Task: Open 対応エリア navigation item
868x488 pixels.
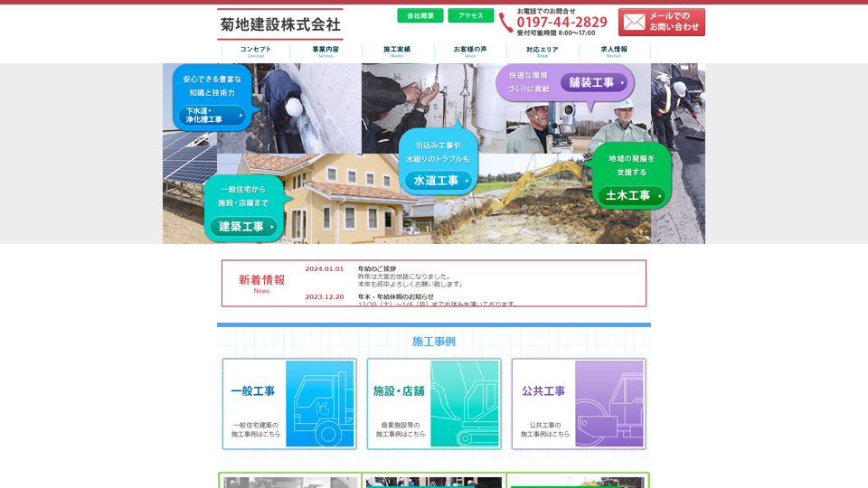Action: point(542,52)
